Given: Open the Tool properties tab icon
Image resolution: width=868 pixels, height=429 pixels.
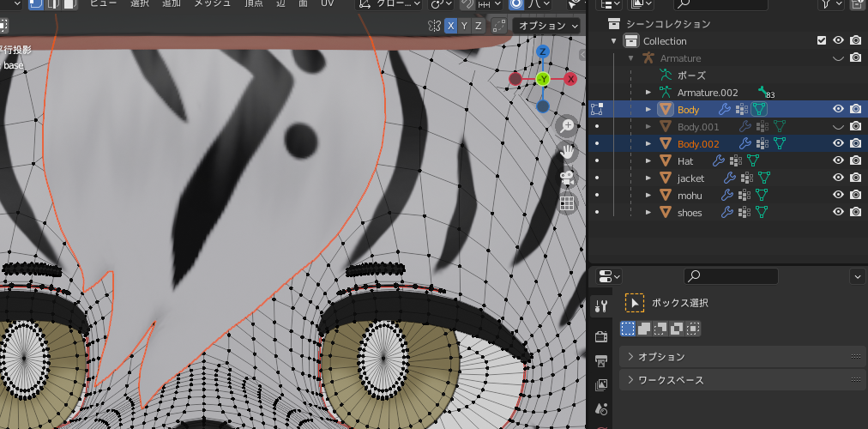Looking at the screenshot, I should pyautogui.click(x=601, y=305).
